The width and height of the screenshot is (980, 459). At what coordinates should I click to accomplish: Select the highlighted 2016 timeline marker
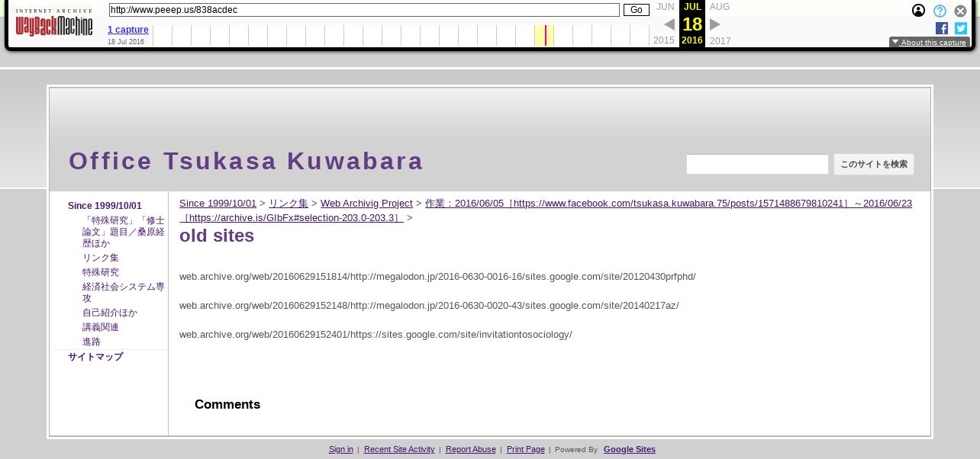pyautogui.click(x=544, y=35)
